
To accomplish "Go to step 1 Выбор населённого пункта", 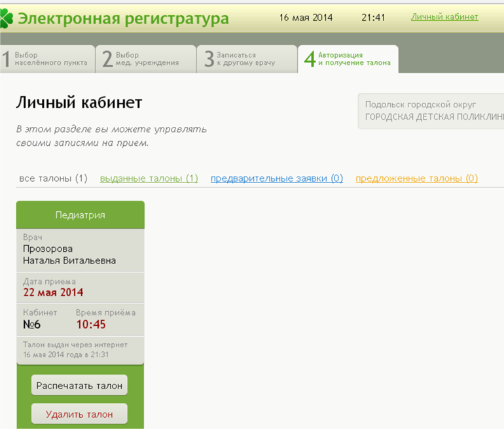I will tap(47, 59).
